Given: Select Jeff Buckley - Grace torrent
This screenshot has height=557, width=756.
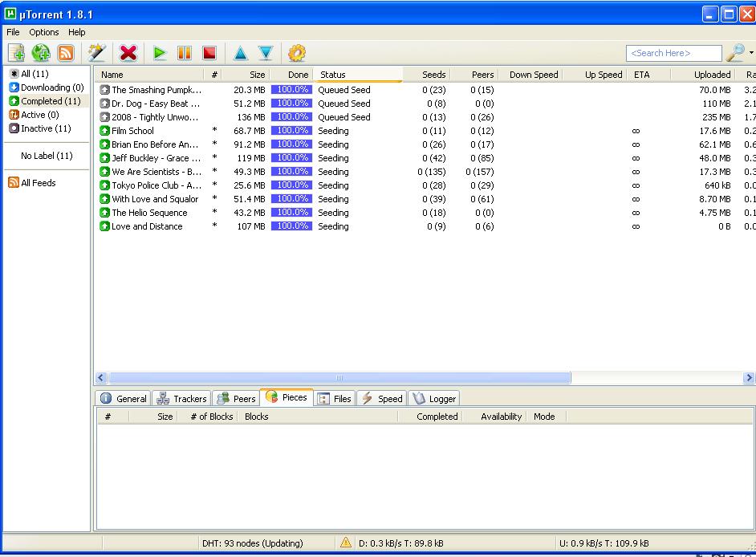Looking at the screenshot, I should [x=425, y=158].
